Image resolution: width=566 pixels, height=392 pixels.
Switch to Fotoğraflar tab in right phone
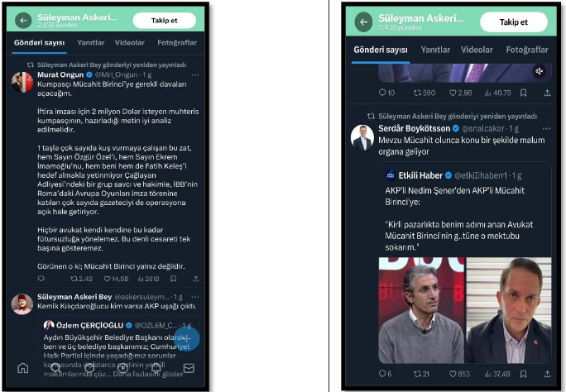coord(527,50)
